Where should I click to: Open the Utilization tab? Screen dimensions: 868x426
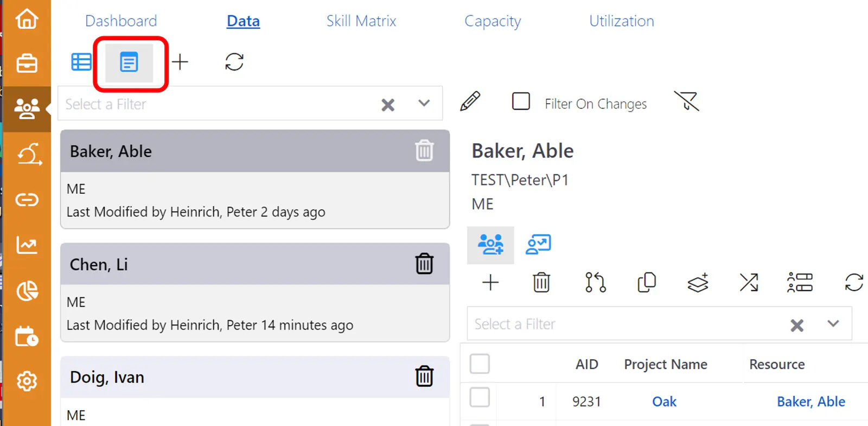point(622,21)
